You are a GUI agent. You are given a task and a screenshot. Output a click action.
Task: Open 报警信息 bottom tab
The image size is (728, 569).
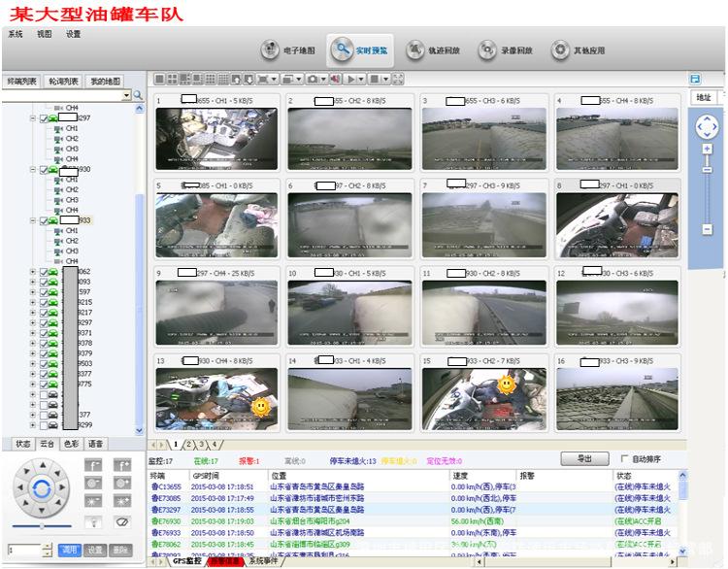tap(225, 561)
